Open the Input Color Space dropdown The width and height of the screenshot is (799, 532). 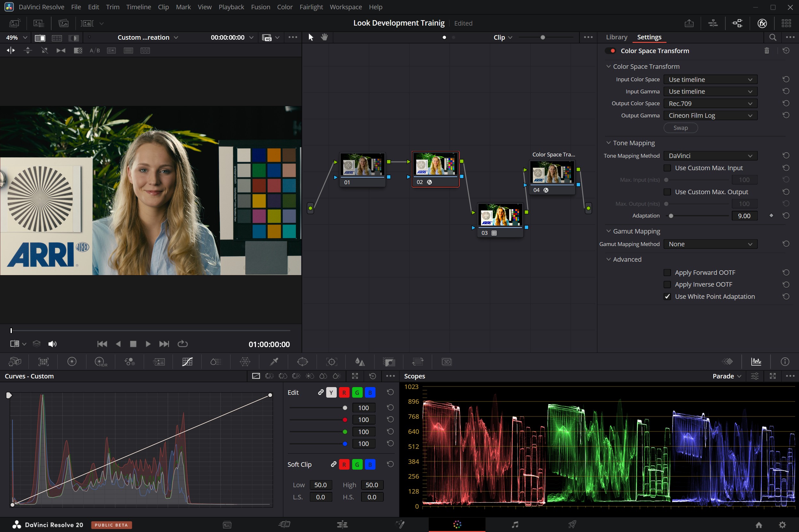pos(710,79)
